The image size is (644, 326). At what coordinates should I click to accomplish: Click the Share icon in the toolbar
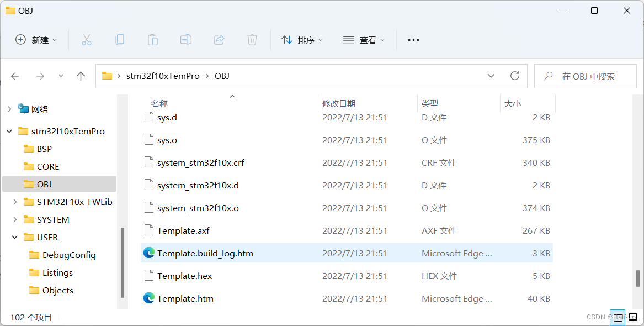point(219,39)
